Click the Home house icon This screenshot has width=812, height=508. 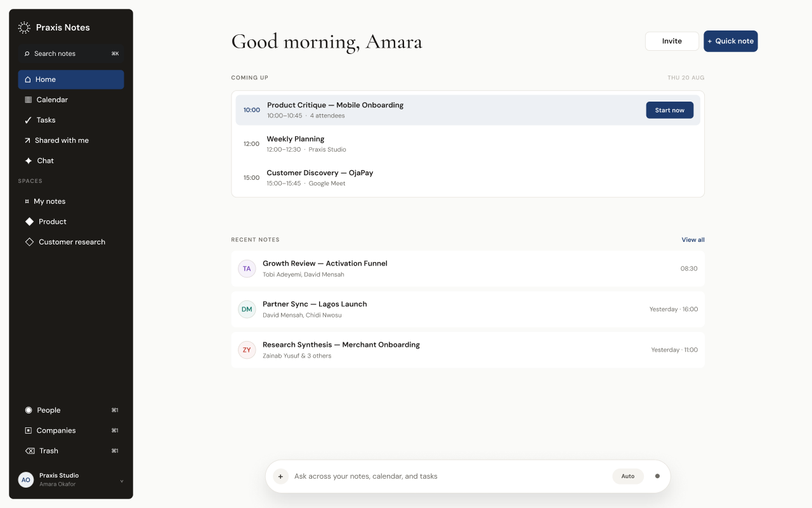28,79
